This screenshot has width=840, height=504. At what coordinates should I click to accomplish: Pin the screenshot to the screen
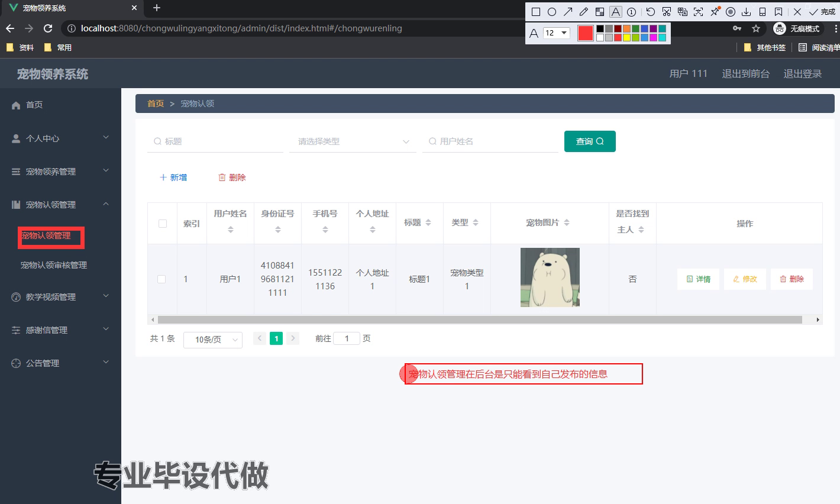click(715, 11)
